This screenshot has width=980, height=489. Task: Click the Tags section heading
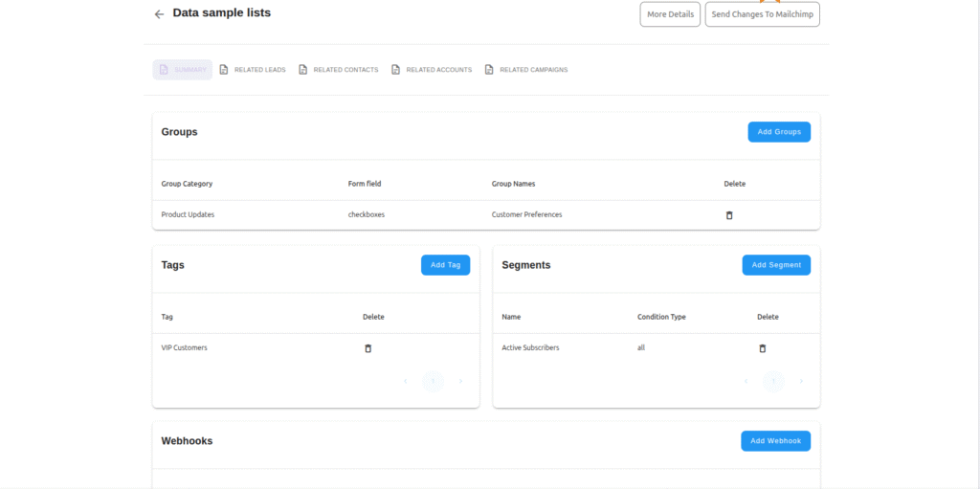(x=172, y=265)
